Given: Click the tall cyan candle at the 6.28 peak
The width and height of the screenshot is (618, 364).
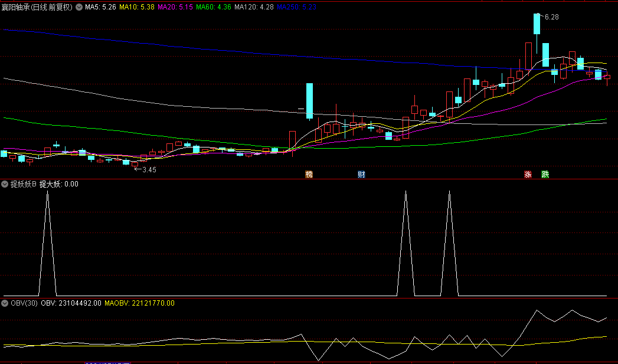Looking at the screenshot, I should (537, 24).
